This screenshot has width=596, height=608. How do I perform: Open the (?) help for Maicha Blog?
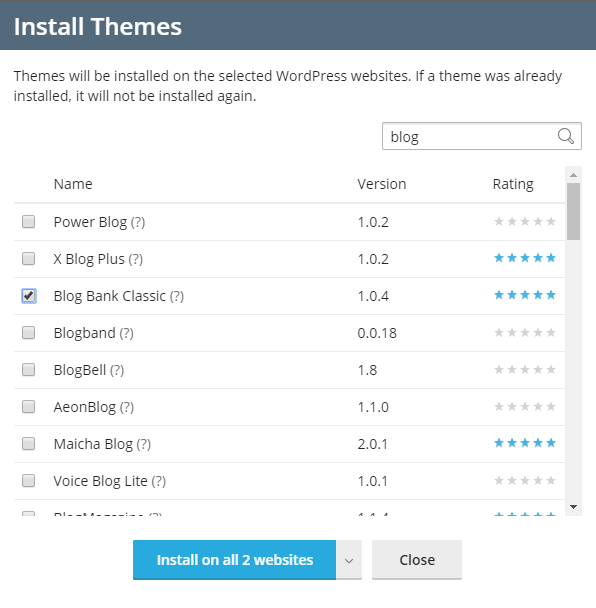(x=143, y=444)
